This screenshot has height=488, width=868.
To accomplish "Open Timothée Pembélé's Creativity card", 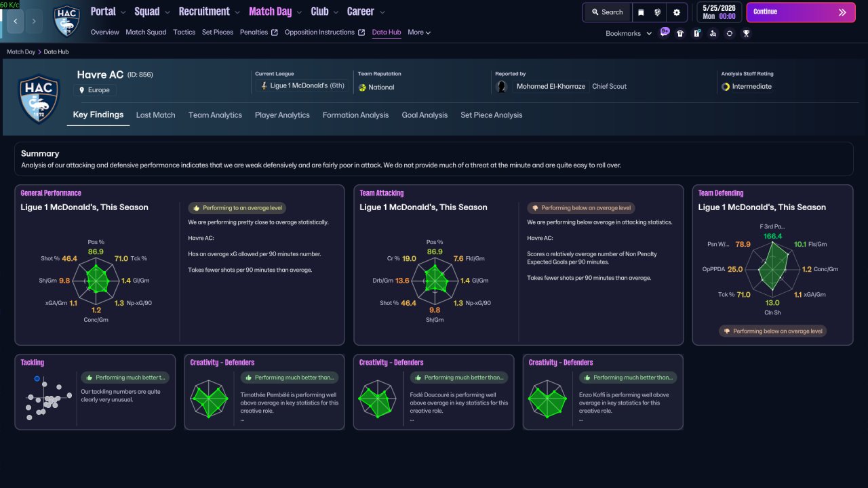I will coord(264,392).
